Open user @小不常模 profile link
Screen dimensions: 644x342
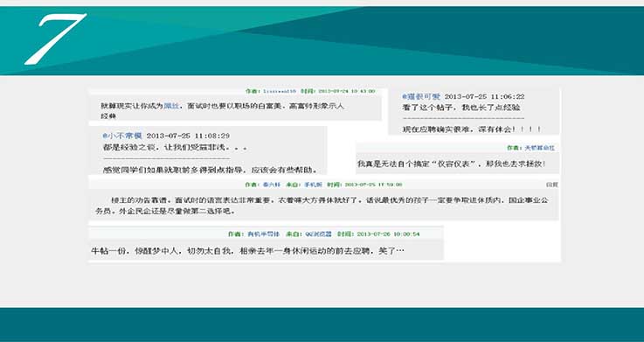(122, 136)
